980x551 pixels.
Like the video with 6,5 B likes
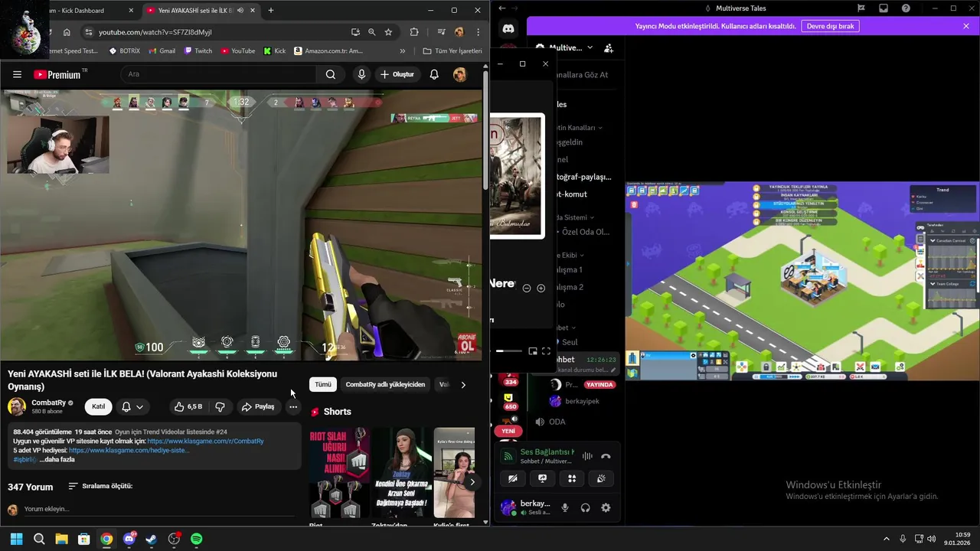coord(188,406)
